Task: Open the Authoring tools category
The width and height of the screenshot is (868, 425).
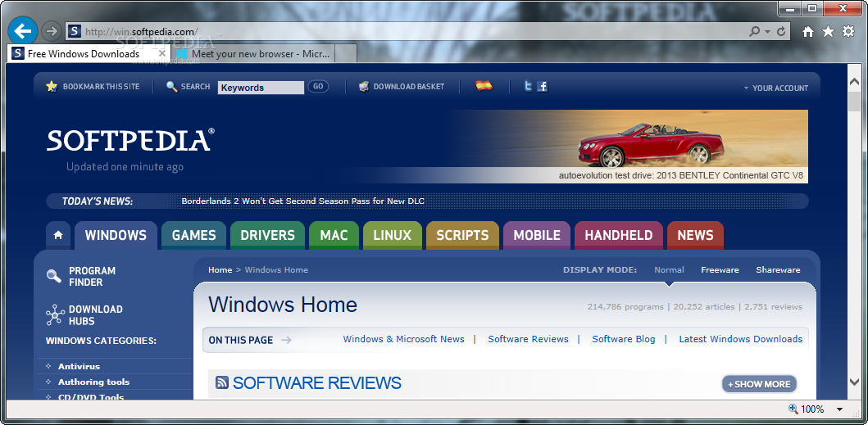Action: tap(93, 382)
